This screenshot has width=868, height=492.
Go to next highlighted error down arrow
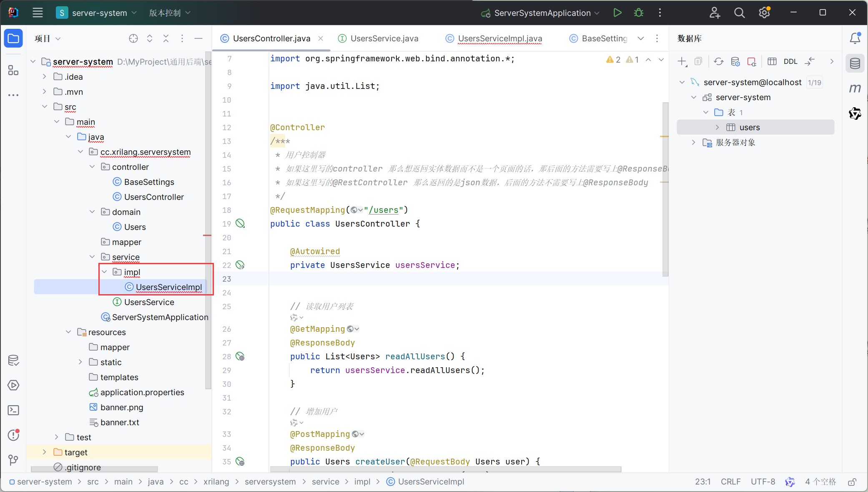[661, 60]
